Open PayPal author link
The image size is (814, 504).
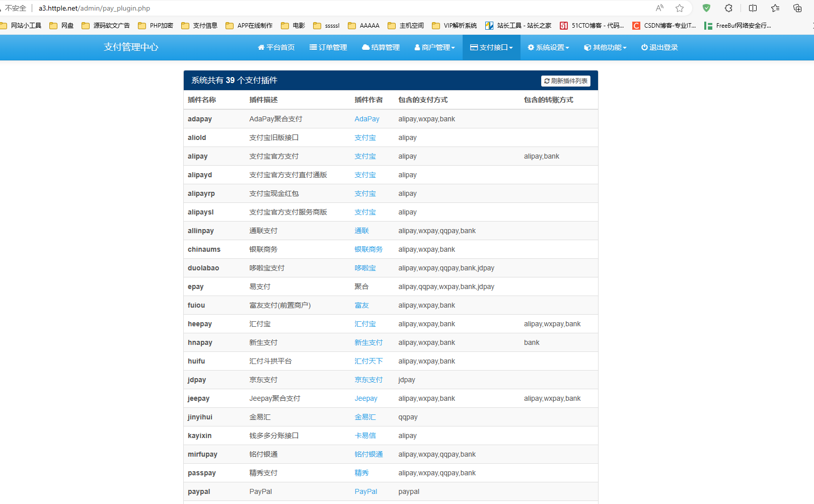(x=365, y=492)
